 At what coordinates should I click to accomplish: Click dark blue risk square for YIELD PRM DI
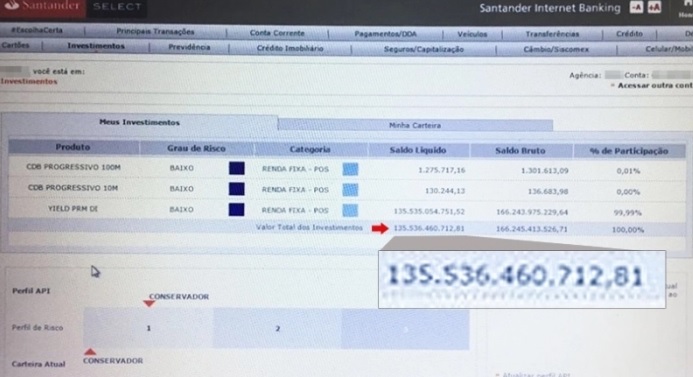[236, 209]
